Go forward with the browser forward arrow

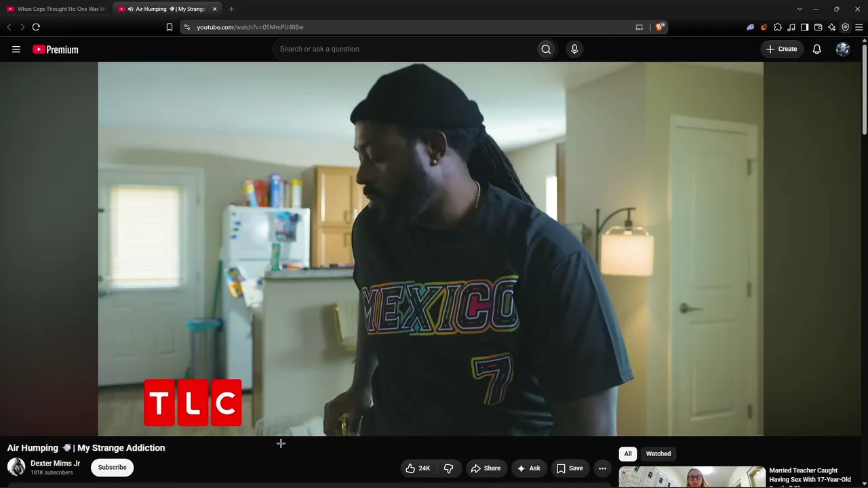tap(22, 27)
